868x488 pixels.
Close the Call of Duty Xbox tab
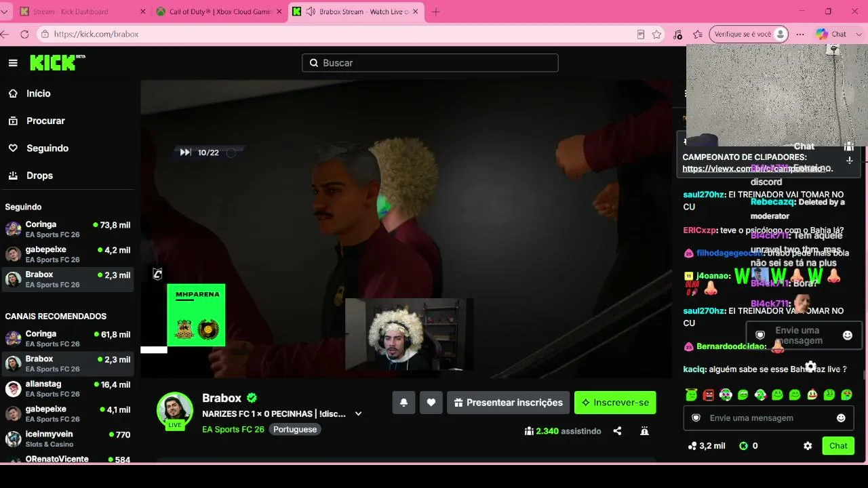[x=279, y=12]
